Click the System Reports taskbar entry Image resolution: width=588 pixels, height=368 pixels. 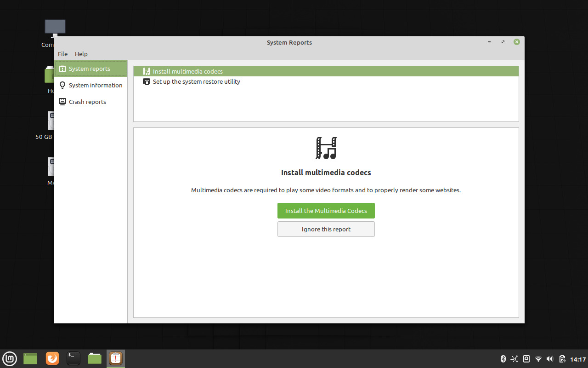[x=116, y=358]
